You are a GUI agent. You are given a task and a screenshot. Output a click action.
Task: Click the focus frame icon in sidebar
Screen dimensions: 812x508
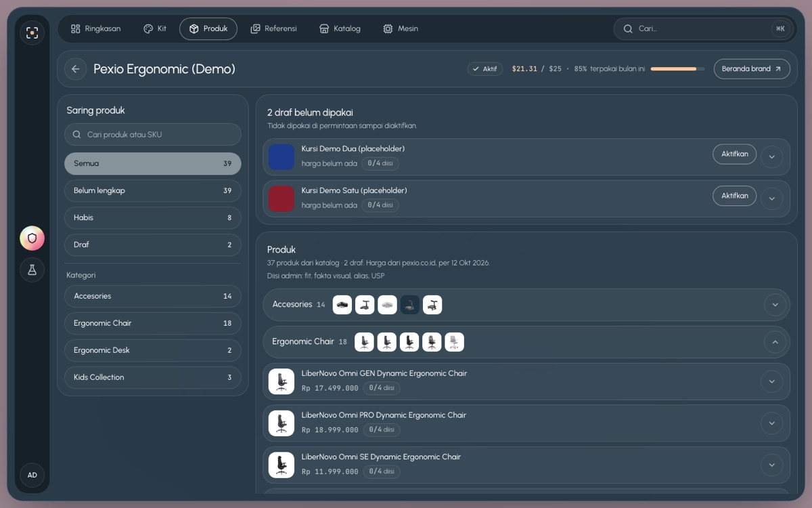32,33
